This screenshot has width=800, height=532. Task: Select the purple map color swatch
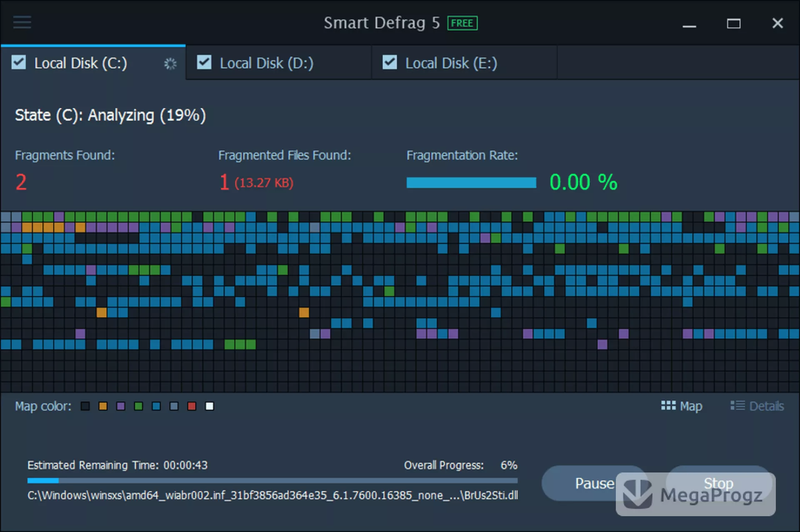[121, 406]
